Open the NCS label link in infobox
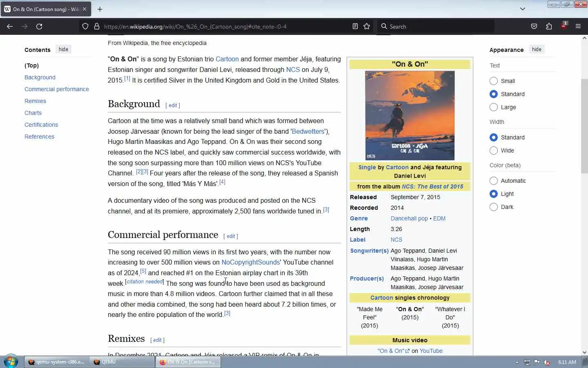This screenshot has width=588, height=368. [x=396, y=240]
